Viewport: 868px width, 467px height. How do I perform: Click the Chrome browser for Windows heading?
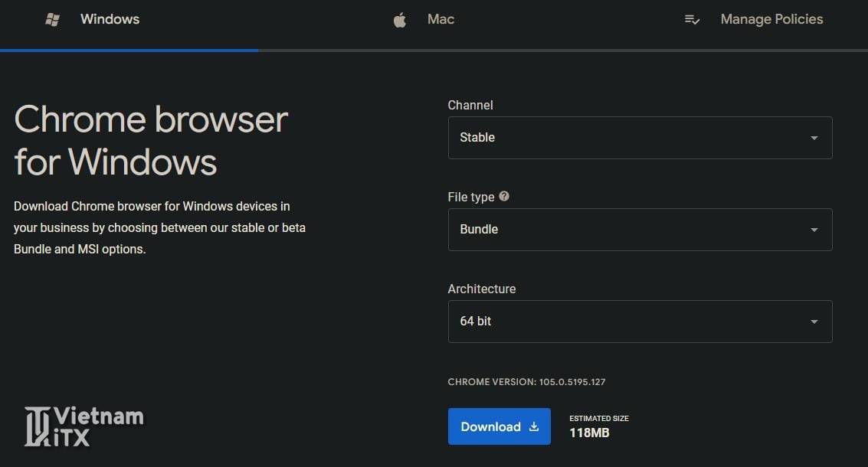tap(151, 141)
